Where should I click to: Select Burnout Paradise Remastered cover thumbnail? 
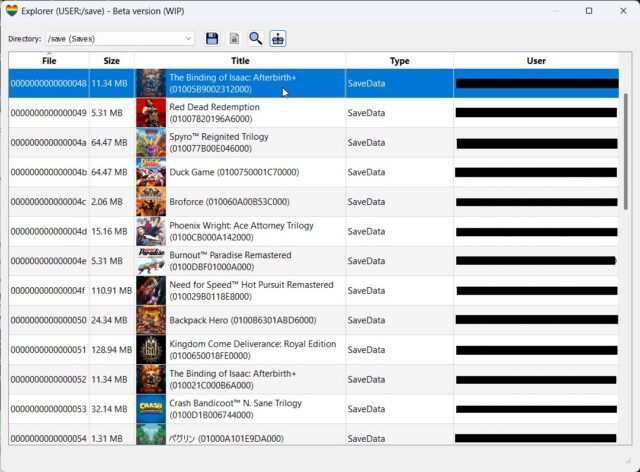click(x=151, y=261)
